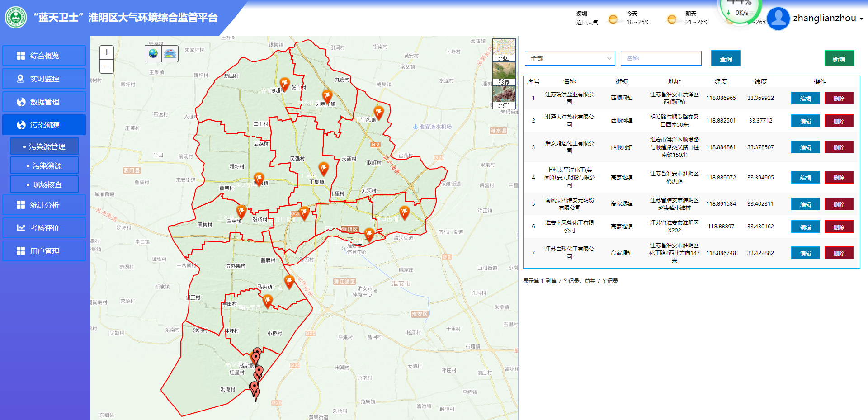Switch basemap to 地图 street view
This screenshot has height=420, width=868.
coord(504,50)
